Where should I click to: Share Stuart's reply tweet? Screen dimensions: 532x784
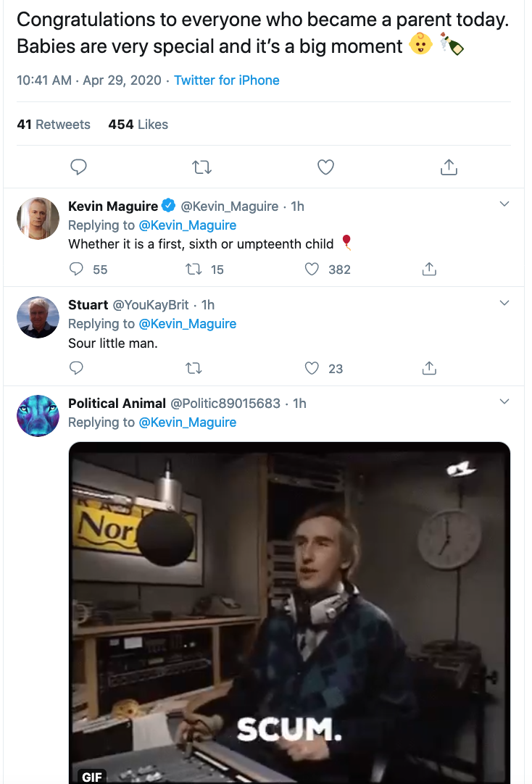pyautogui.click(x=429, y=368)
